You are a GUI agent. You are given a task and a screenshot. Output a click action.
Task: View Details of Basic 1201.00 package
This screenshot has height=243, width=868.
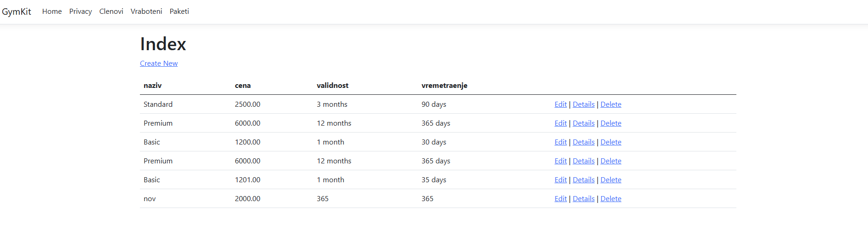point(584,180)
